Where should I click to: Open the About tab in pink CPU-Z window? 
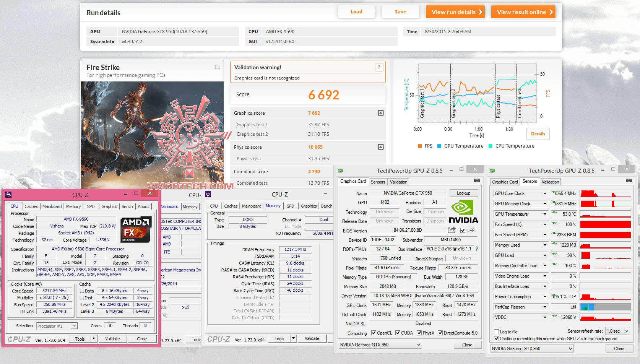click(143, 206)
